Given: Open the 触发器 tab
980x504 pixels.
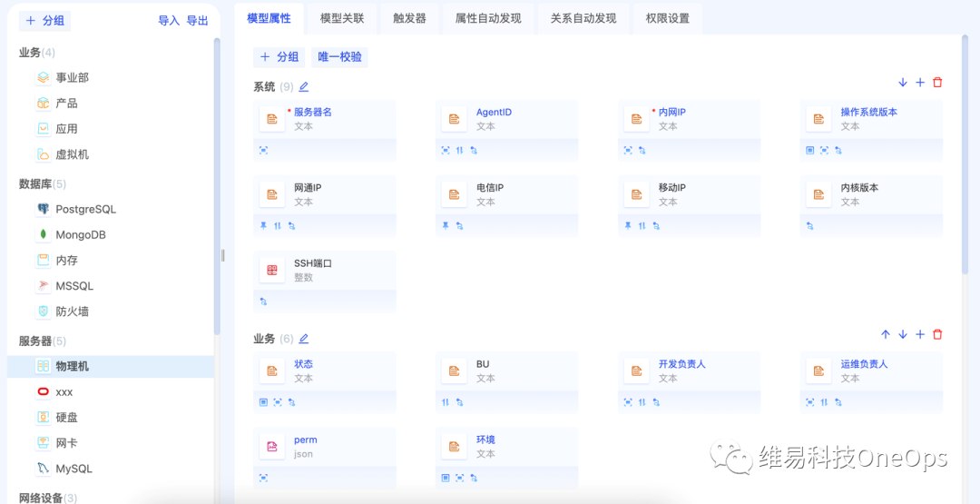Looking at the screenshot, I should pos(410,18).
